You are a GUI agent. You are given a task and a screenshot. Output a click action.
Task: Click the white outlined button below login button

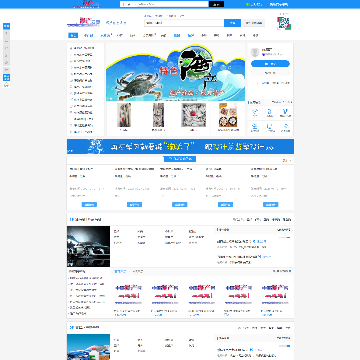(x=270, y=73)
